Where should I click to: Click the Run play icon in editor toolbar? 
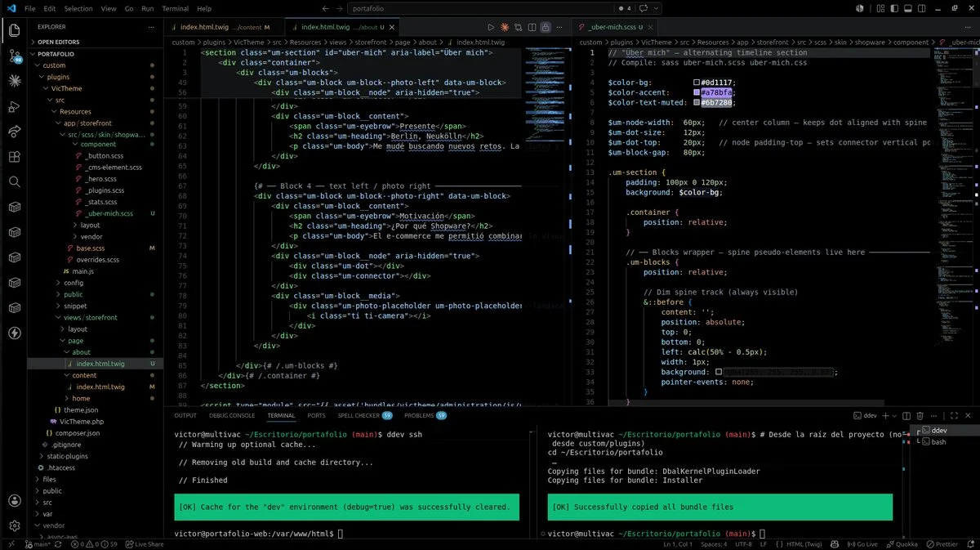pyautogui.click(x=491, y=27)
